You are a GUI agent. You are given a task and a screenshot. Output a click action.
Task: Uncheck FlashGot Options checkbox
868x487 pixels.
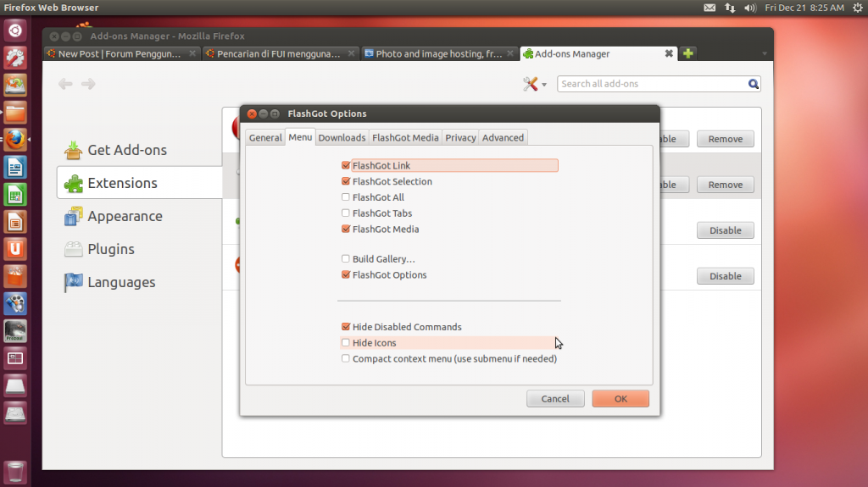(346, 274)
